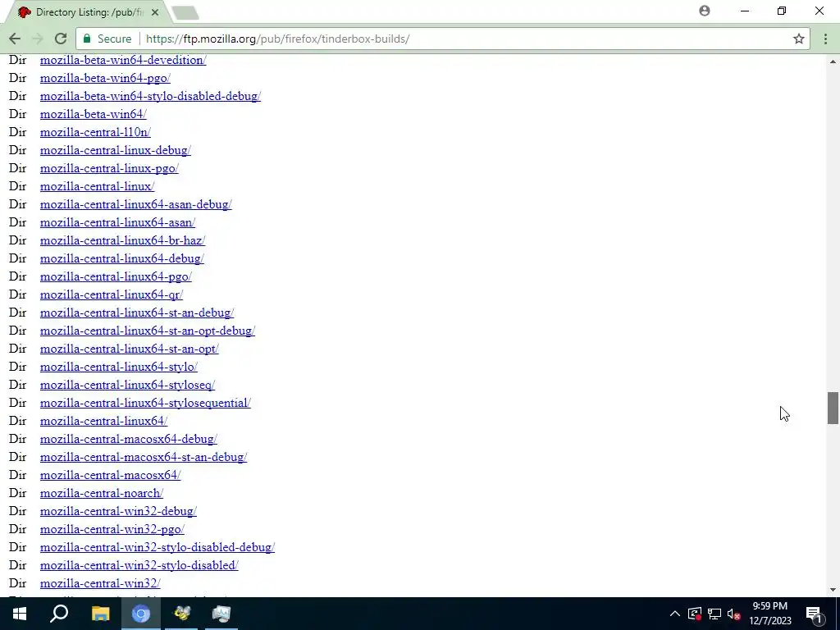
Task: Open mozilla-central-linux64-stylo/ link
Action: pyautogui.click(x=119, y=367)
